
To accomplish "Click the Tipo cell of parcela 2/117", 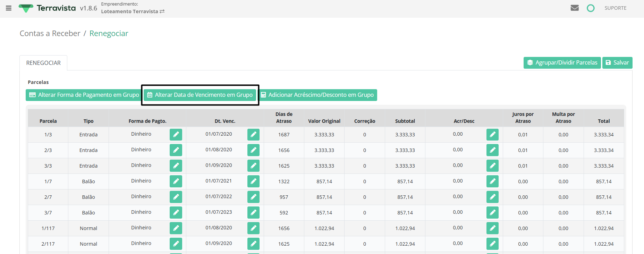I will pyautogui.click(x=88, y=244).
